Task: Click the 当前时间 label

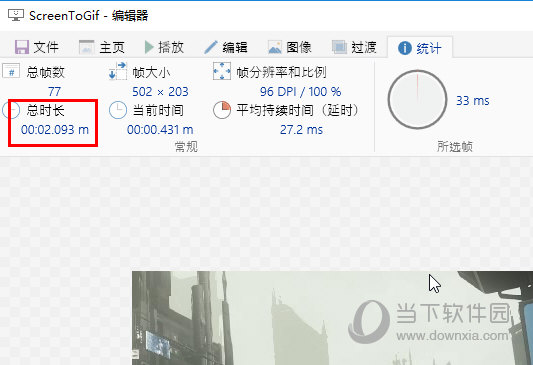Action: coord(158,110)
